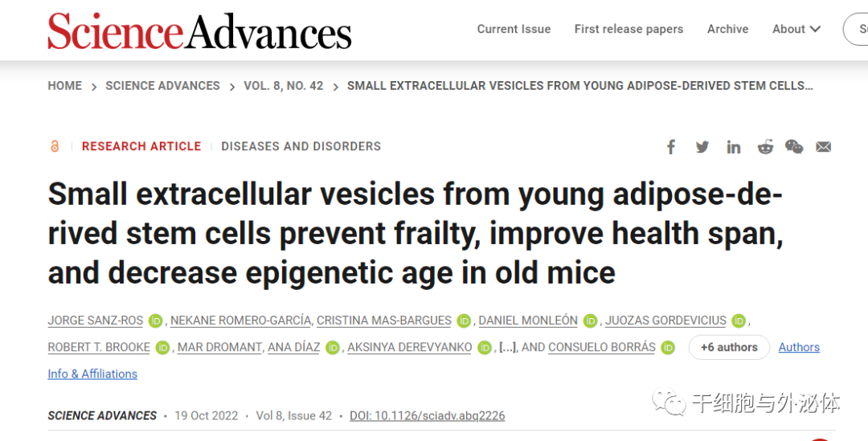This screenshot has width=868, height=441.
Task: Navigate to VOL. 8, NO. 42 breadcrumb
Action: (284, 86)
